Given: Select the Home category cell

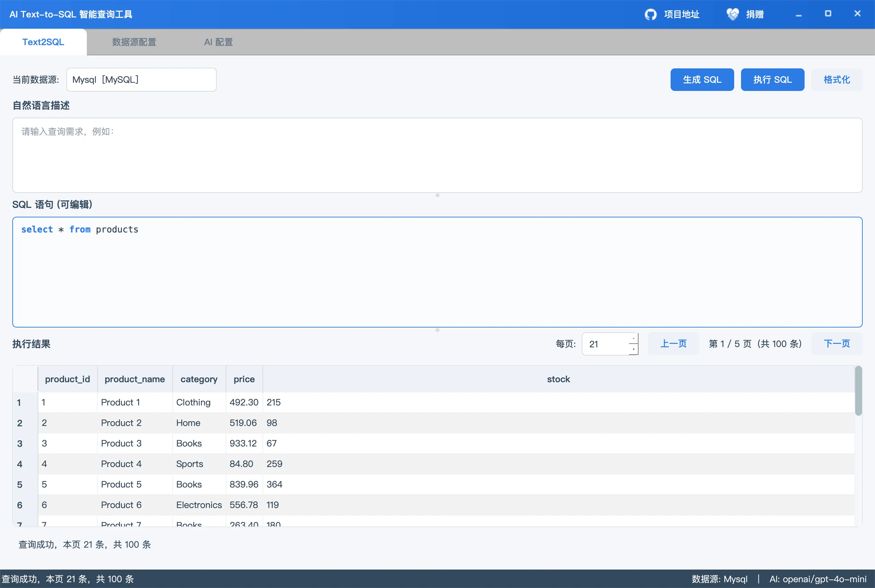Looking at the screenshot, I should pyautogui.click(x=199, y=423).
